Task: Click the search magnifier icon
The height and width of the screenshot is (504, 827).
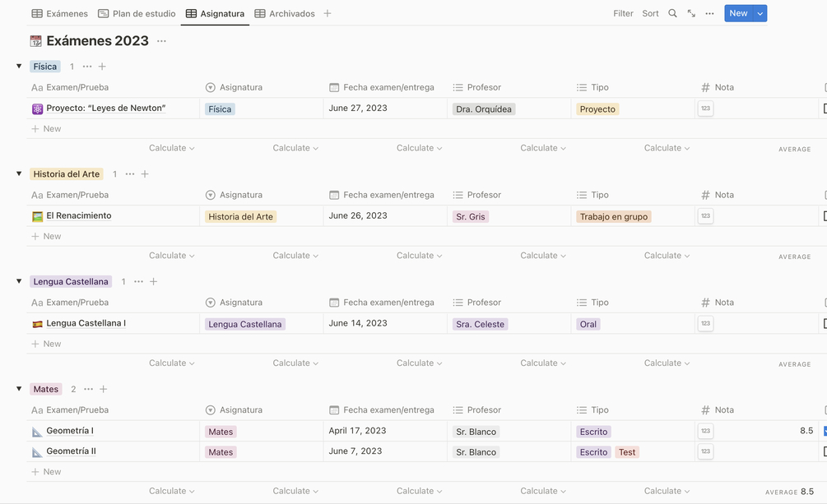Action: [x=672, y=14]
